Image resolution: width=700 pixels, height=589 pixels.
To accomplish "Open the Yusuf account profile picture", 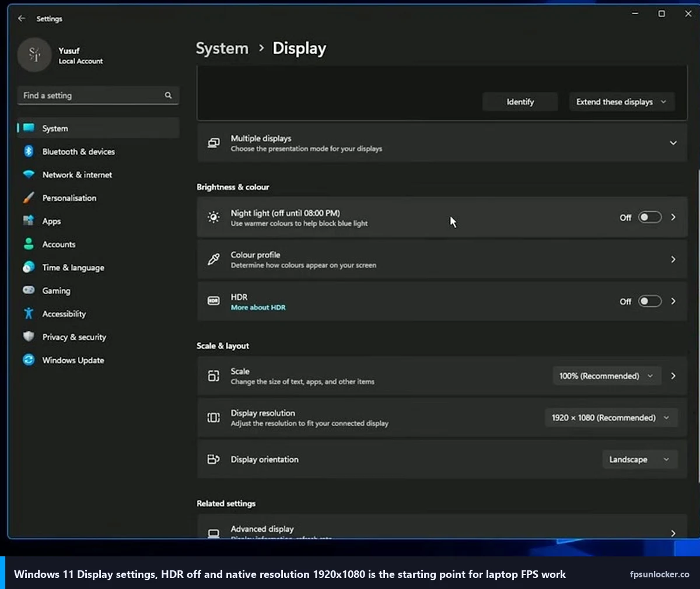I will (x=34, y=55).
